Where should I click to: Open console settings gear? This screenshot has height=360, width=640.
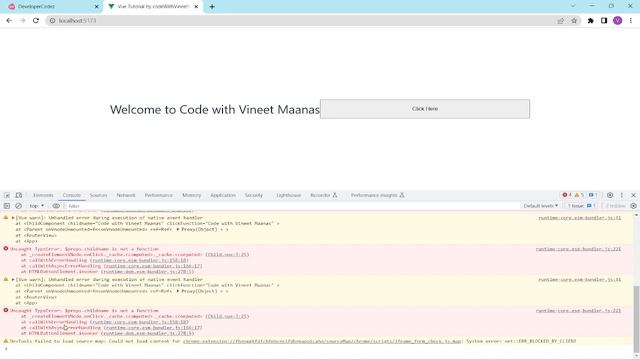(633, 206)
